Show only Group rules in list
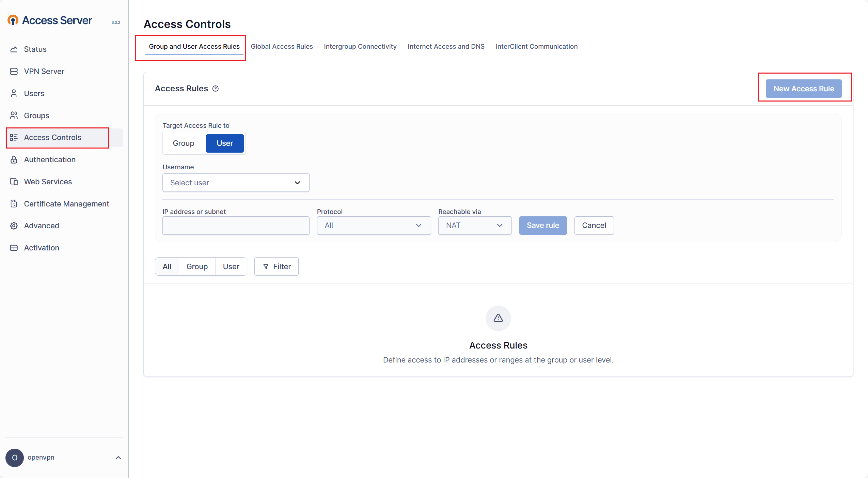This screenshot has height=478, width=868. [x=197, y=267]
